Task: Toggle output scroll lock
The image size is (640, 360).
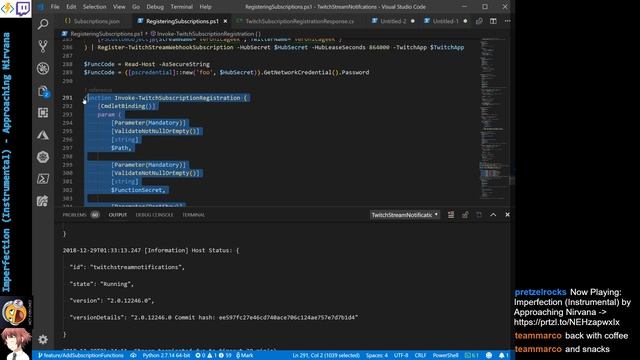Action: click(x=465, y=215)
